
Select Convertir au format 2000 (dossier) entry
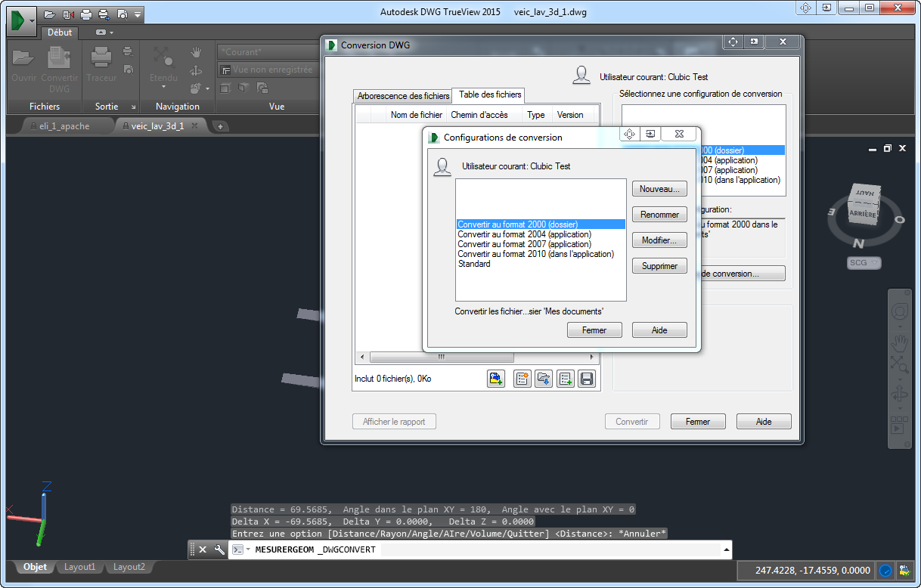point(541,224)
